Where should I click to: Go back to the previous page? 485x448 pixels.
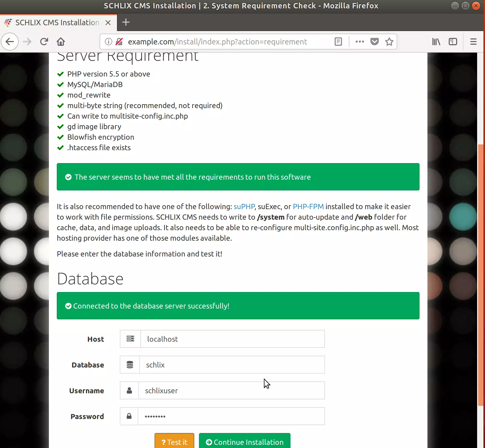tap(10, 42)
